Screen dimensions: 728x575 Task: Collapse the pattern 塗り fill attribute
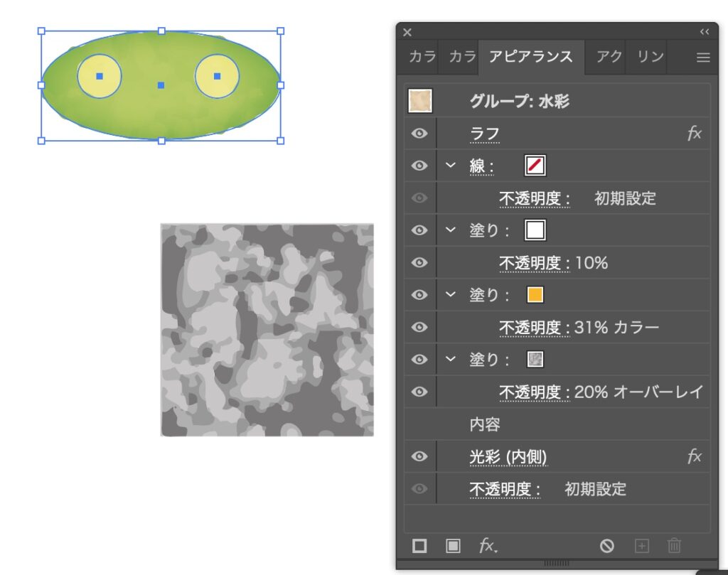[x=450, y=360]
